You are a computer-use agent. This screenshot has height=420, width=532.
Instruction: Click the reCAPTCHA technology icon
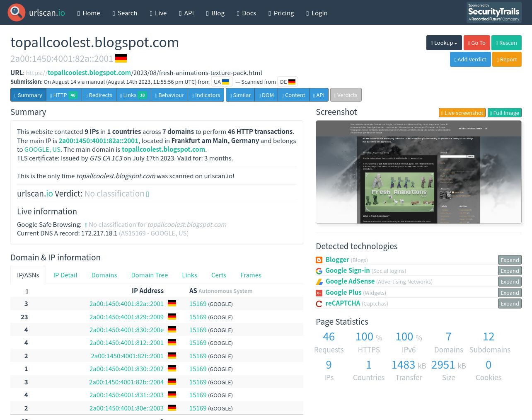tap(319, 303)
